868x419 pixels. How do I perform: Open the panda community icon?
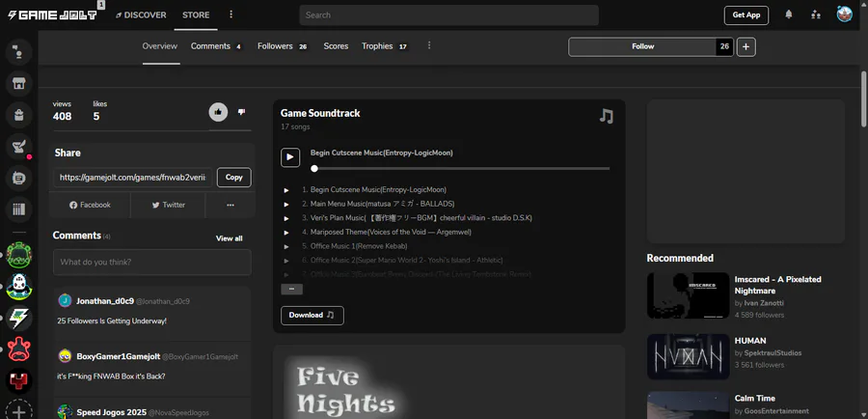tap(19, 287)
